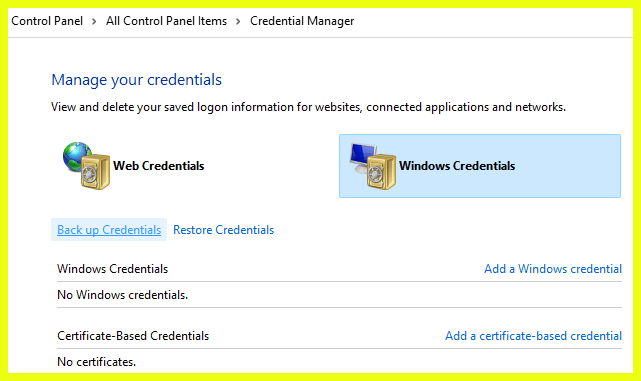Open Back up Credentials link
Viewport: 641px width, 381px height.
[109, 230]
